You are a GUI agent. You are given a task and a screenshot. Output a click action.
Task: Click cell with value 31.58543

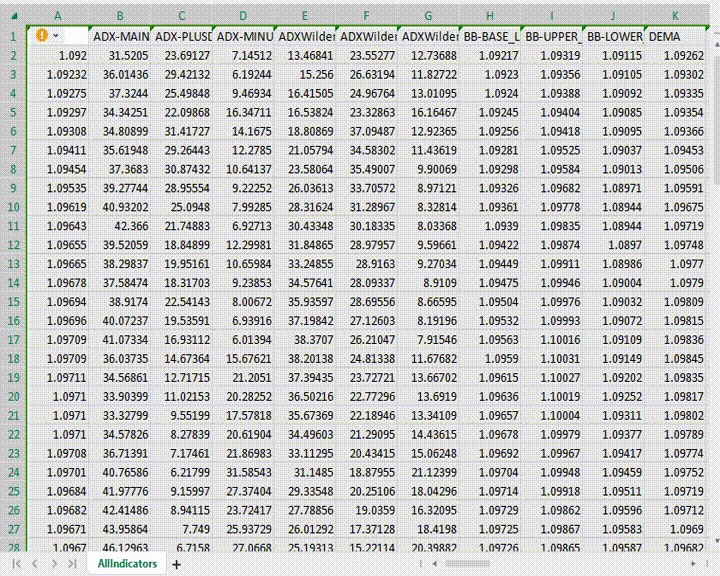pyautogui.click(x=243, y=472)
